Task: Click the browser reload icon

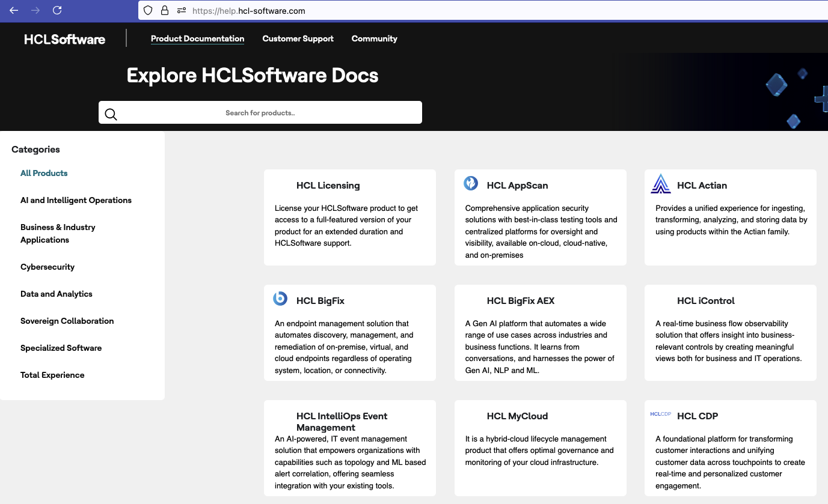Action: tap(57, 10)
